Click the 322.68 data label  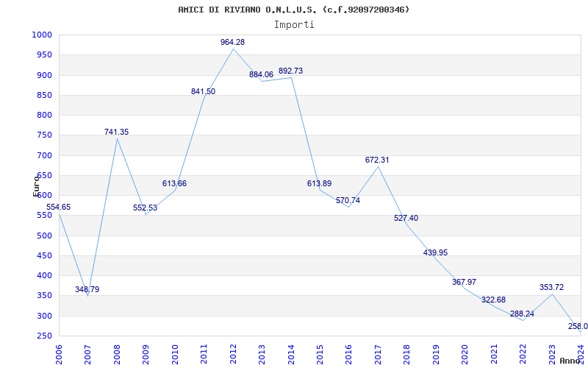click(x=493, y=300)
